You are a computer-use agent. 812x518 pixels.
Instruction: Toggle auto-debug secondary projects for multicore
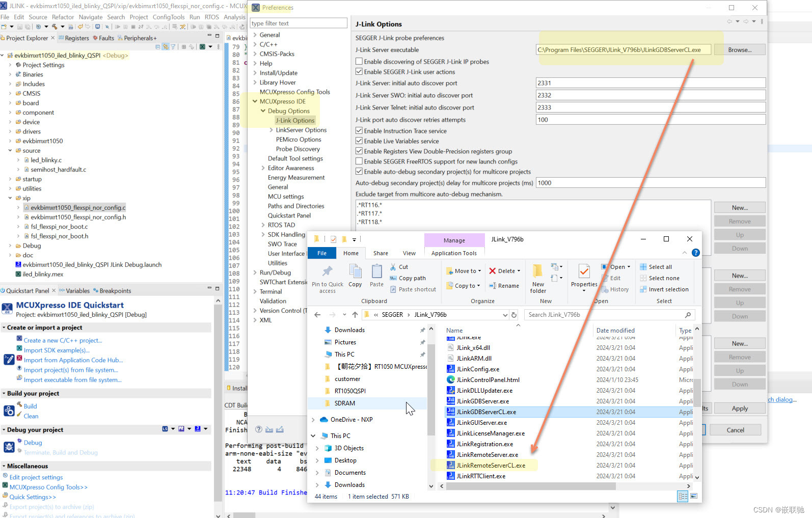tap(359, 172)
